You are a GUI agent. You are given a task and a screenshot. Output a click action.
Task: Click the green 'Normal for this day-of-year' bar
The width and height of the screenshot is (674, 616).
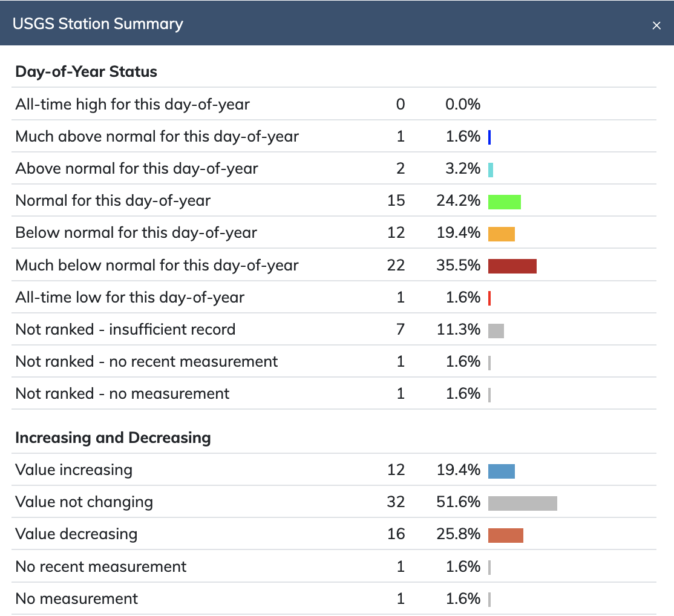pyautogui.click(x=505, y=202)
